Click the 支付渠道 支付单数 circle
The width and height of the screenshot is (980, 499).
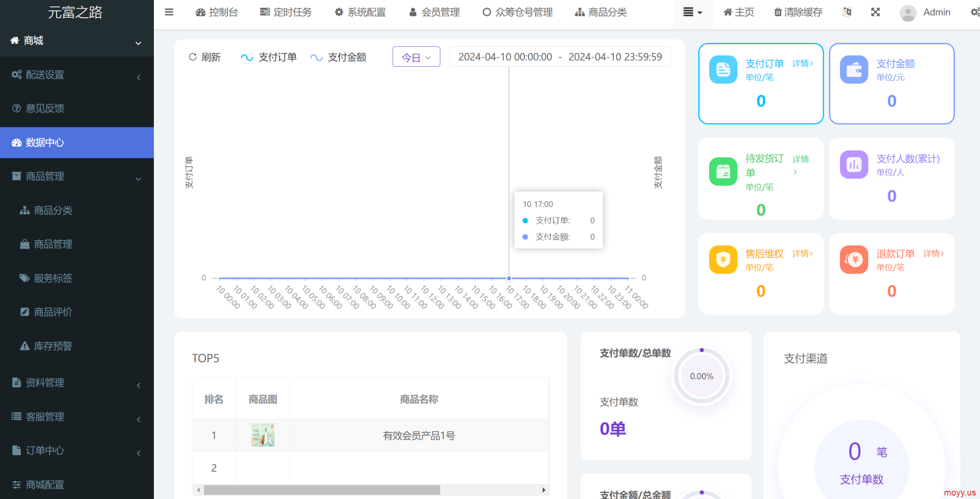pyautogui.click(x=861, y=464)
